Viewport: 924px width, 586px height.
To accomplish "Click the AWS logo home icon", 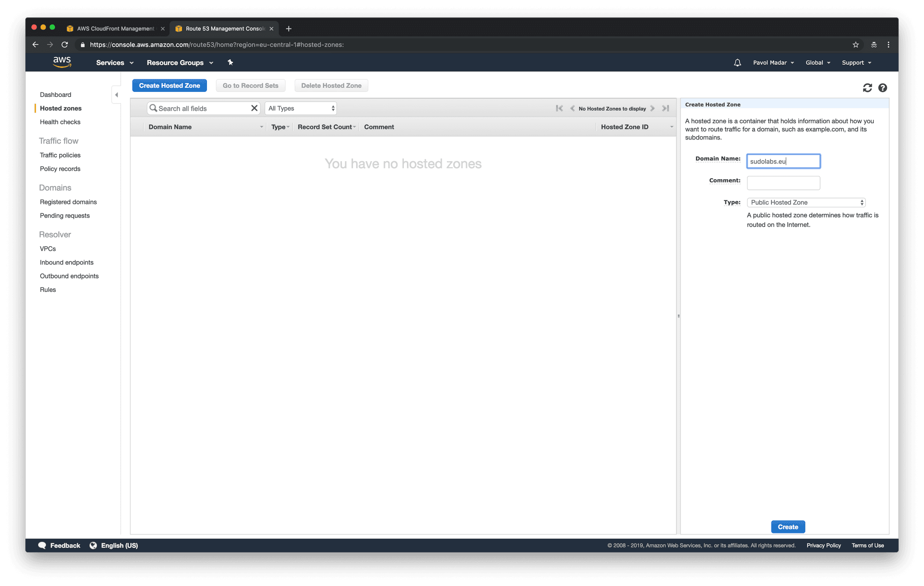I will (x=62, y=62).
